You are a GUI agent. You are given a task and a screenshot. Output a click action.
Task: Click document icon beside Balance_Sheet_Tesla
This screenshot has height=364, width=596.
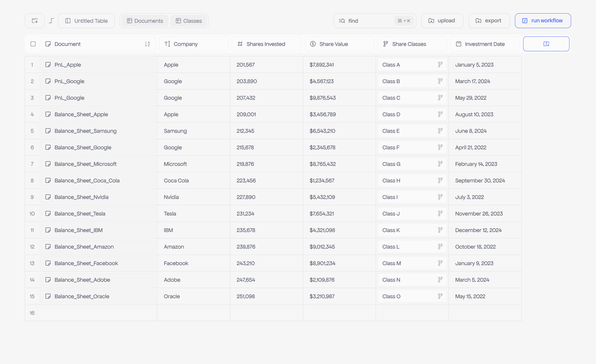tap(48, 213)
